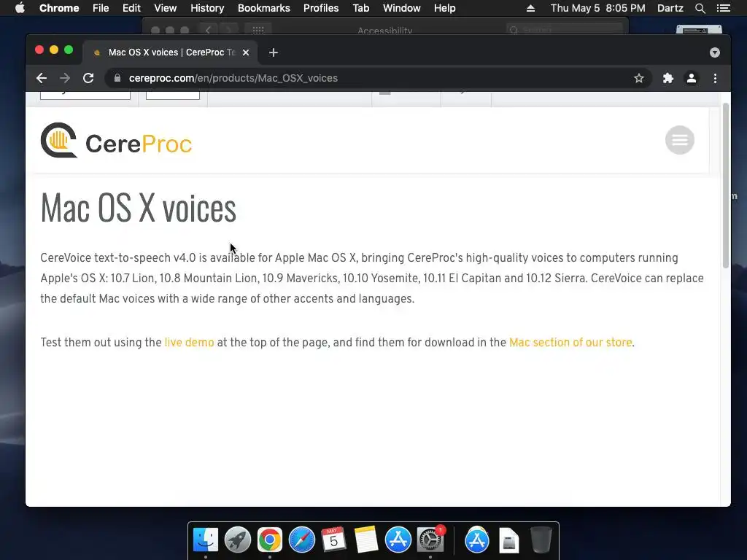Open Finder from the Dock
This screenshot has width=747, height=560.
(206, 540)
